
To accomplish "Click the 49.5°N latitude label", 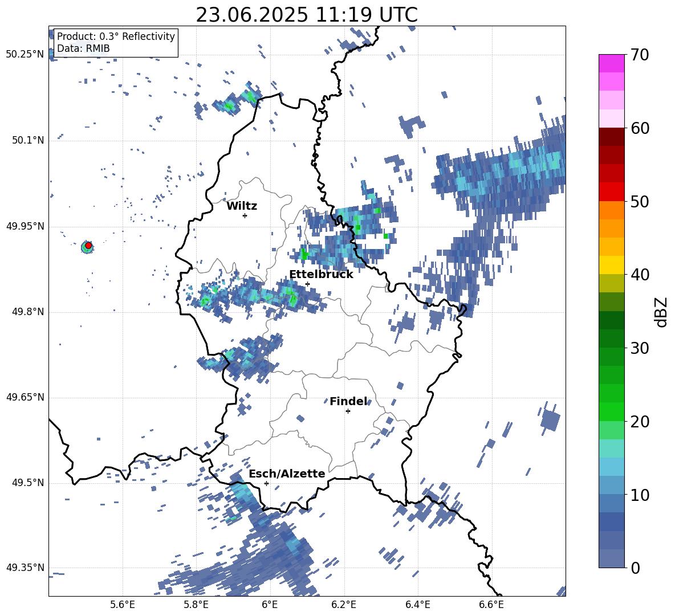I will pyautogui.click(x=28, y=483).
